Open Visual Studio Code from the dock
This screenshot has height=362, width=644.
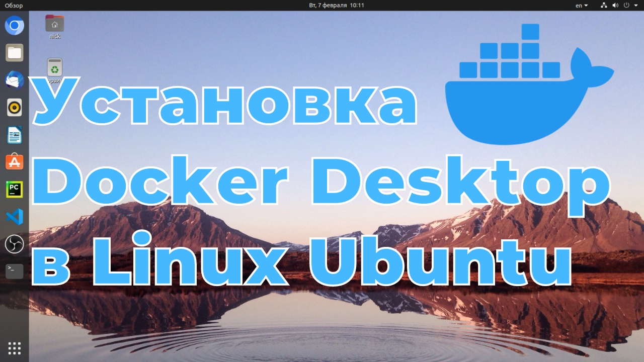click(14, 217)
